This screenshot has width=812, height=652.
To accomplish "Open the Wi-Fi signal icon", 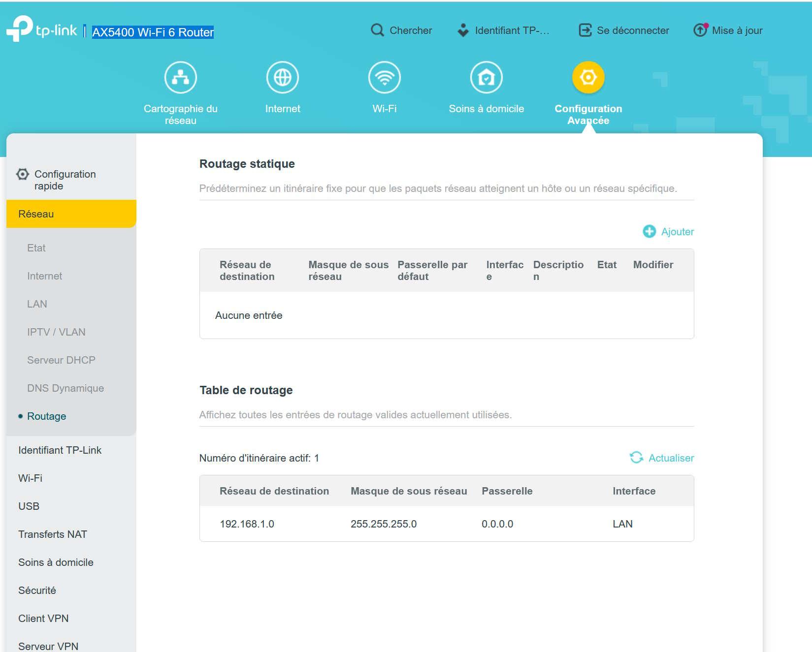I will (384, 77).
